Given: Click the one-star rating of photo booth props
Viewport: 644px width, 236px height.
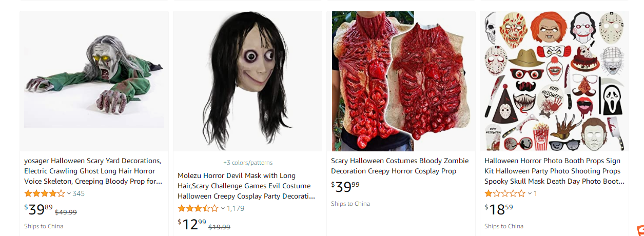Looking at the screenshot, I should (505, 193).
